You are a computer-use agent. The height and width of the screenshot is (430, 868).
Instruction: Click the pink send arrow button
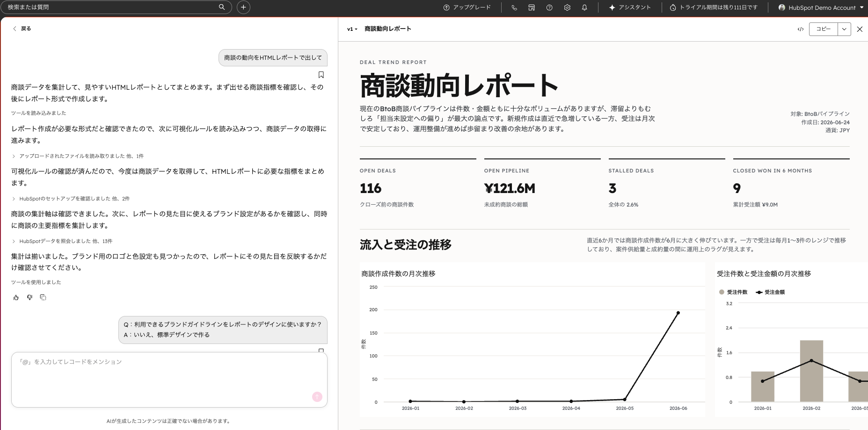[x=317, y=397]
